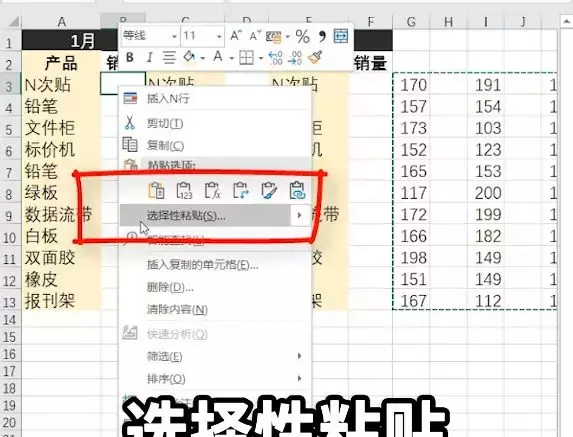Open 选择性粘贴(S)... menu item
Screen dimensions: 573x437
(x=205, y=216)
